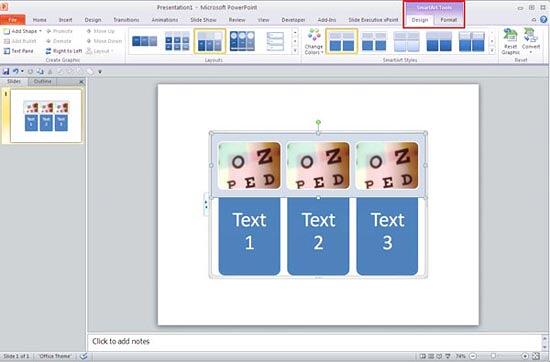Select the first SmartArt layout thumbnail

(145, 41)
